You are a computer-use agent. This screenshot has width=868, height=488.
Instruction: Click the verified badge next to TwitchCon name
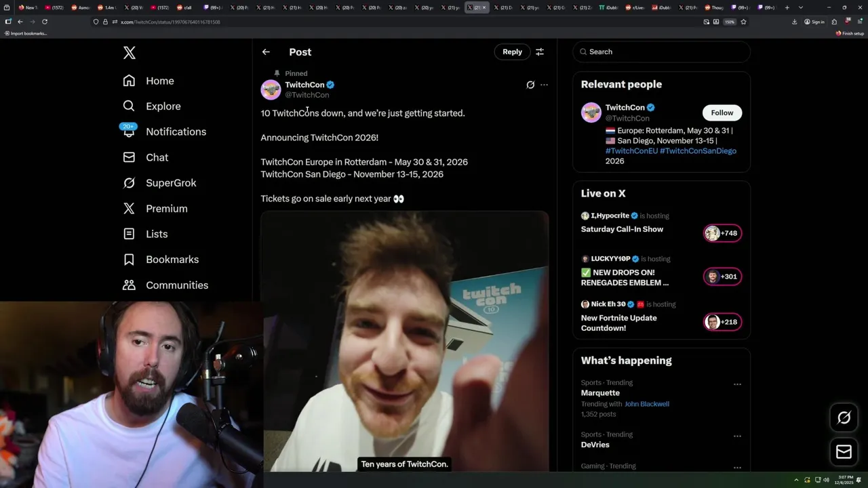pyautogui.click(x=330, y=85)
